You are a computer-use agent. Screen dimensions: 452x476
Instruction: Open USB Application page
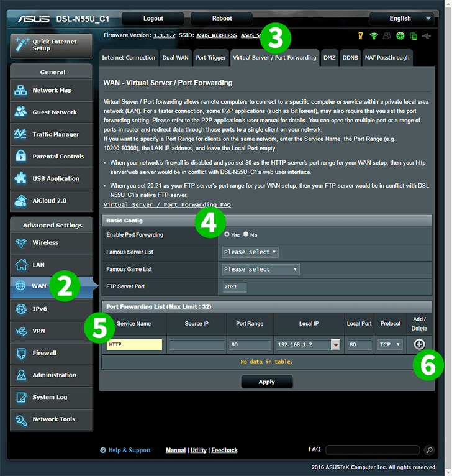52,178
